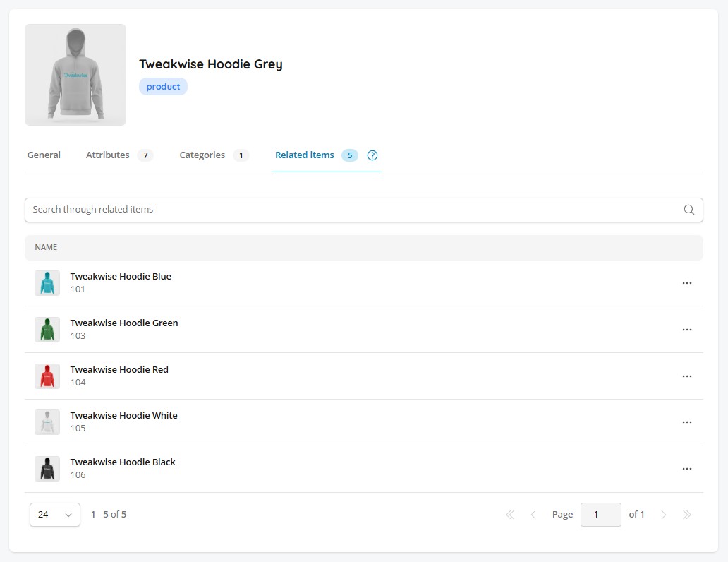The image size is (728, 562).
Task: Click the white hoodie thumbnail
Action: [47, 422]
